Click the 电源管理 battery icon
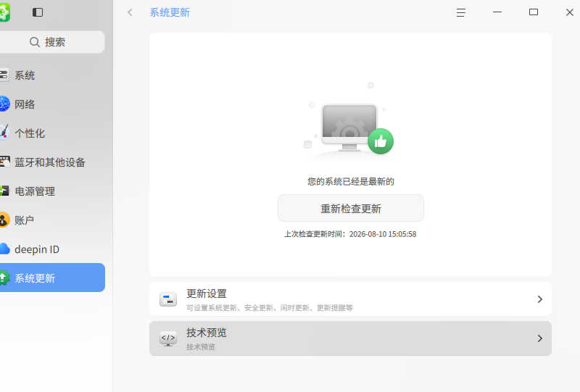 pos(4,191)
